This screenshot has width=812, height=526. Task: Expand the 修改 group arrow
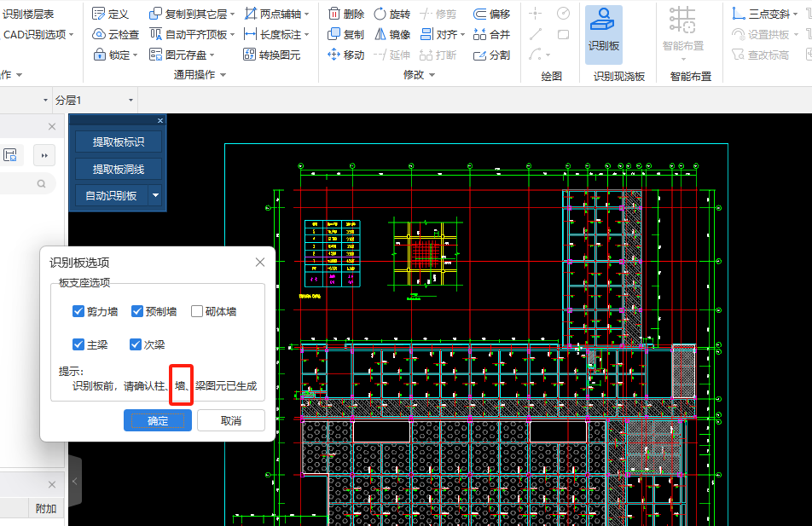point(432,75)
